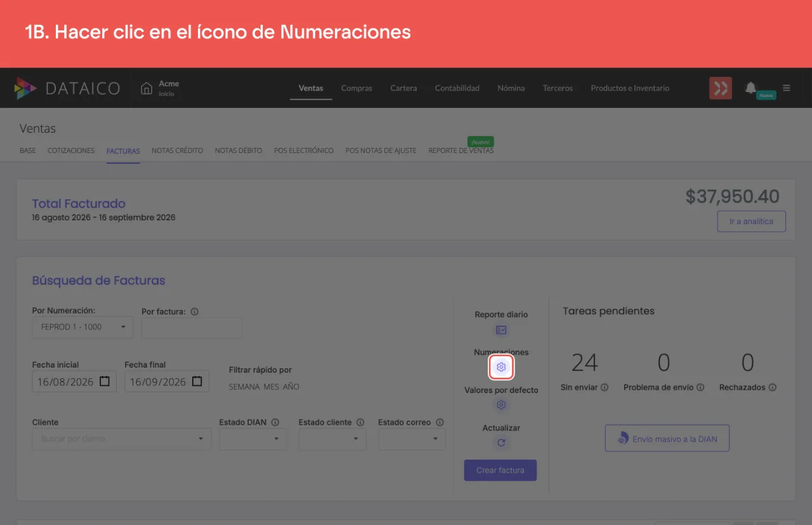Screen dimensions: 812x525
Task: Open the Por Numeración dropdown
Action: coord(82,327)
